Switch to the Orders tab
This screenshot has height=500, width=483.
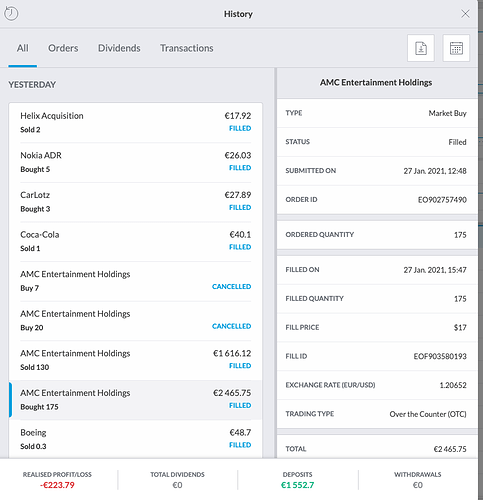tap(63, 48)
